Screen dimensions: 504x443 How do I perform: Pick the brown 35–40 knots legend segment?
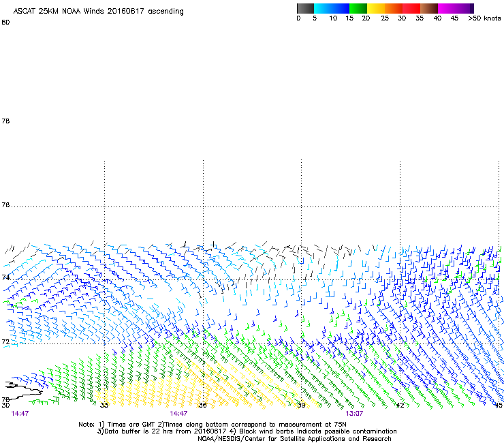[x=429, y=8]
